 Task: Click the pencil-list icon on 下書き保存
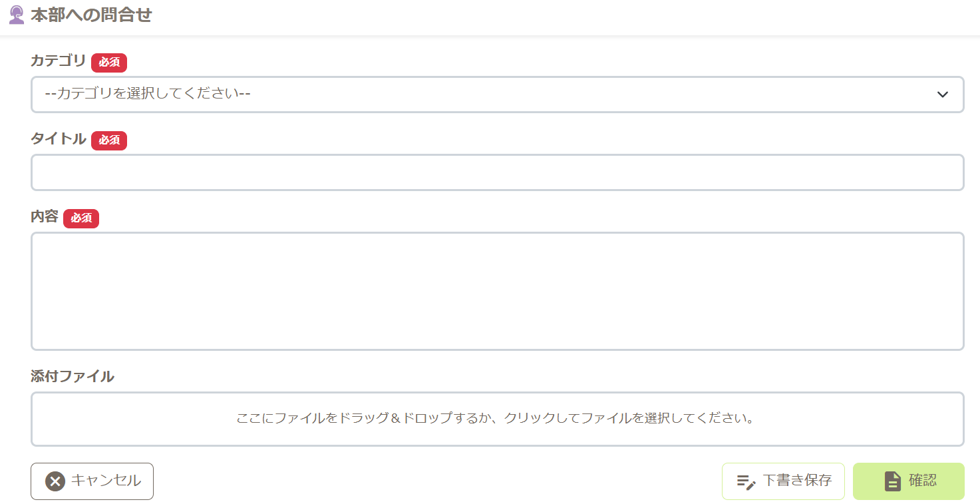pos(746,482)
